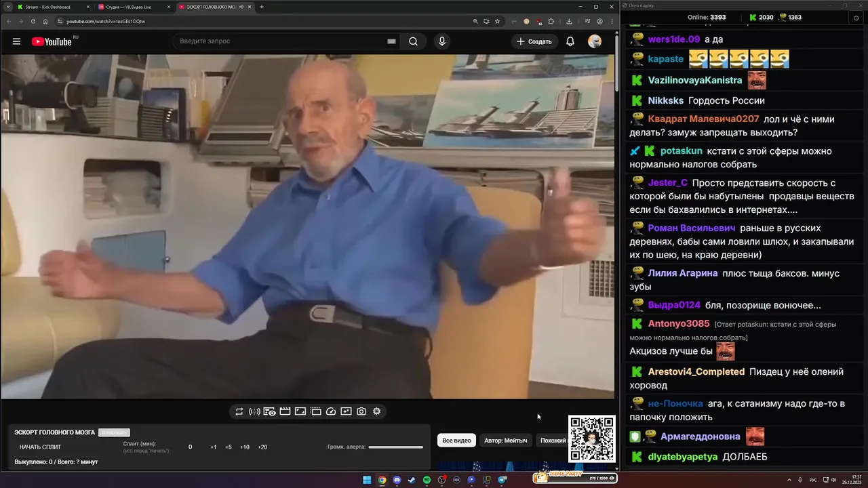
Task: Add +5 minutes to split
Action: pyautogui.click(x=229, y=447)
